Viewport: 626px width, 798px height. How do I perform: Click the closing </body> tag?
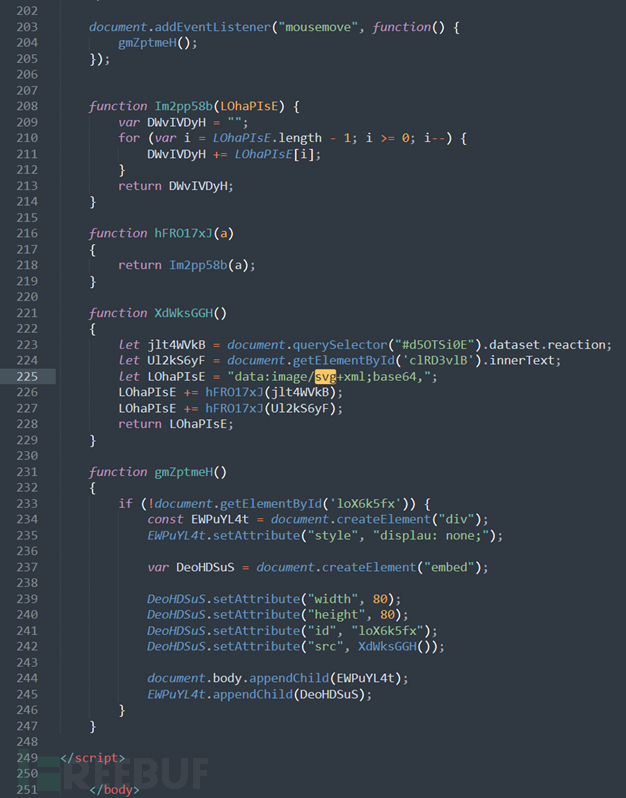point(115,790)
